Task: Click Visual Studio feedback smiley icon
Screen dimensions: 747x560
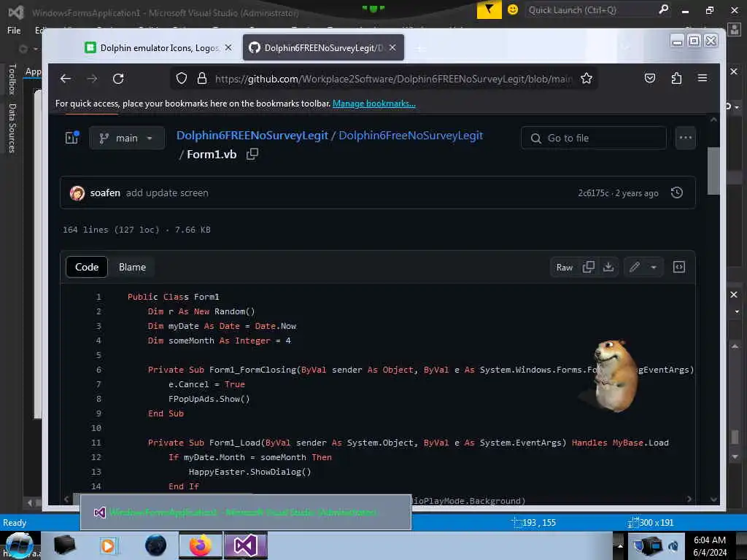Action: [x=513, y=9]
